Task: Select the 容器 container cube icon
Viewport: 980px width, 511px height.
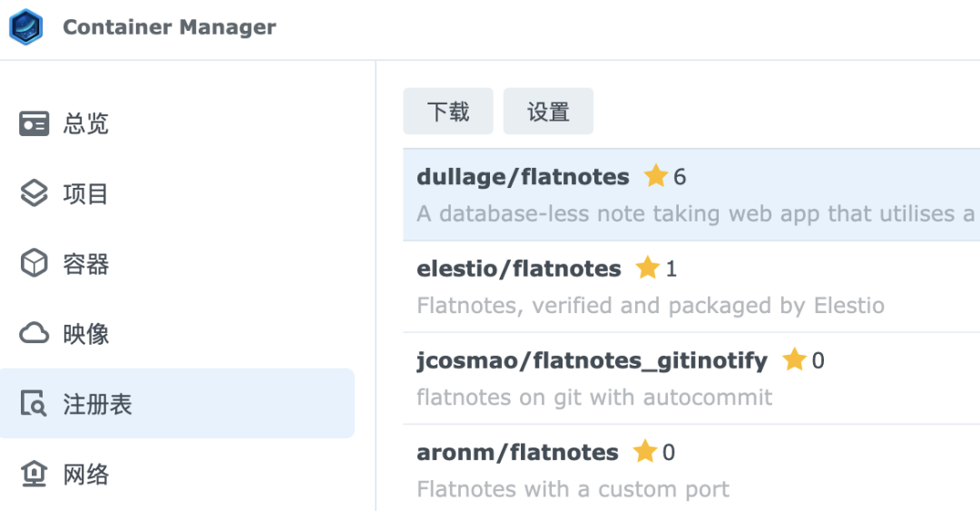Action: click(x=34, y=264)
